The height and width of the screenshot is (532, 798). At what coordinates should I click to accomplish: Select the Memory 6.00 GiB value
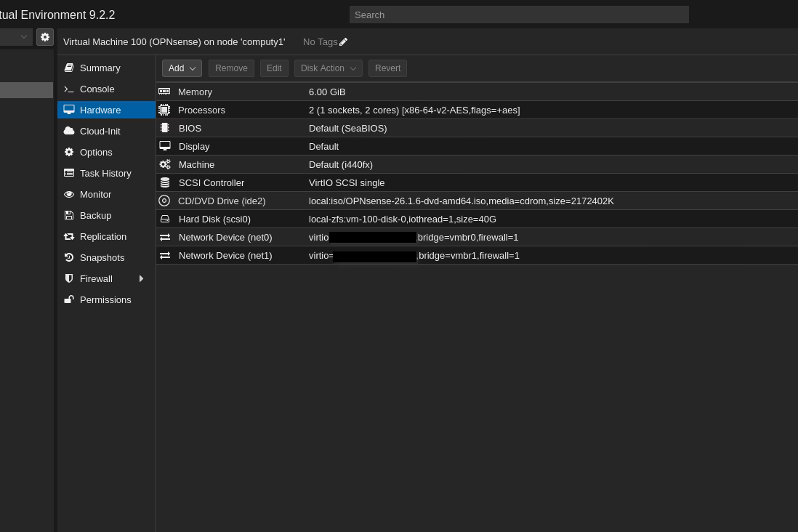coord(327,92)
